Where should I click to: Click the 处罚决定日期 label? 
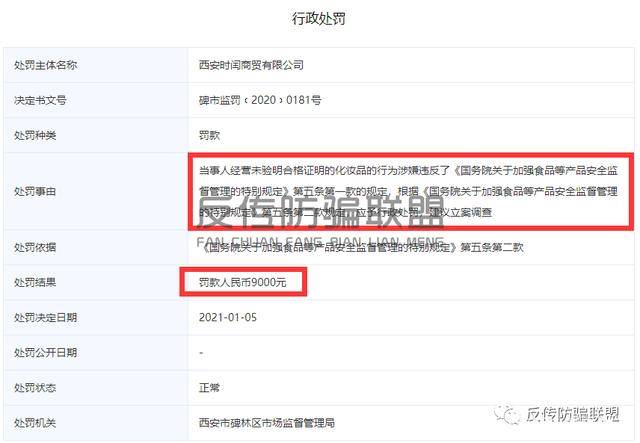(x=45, y=317)
